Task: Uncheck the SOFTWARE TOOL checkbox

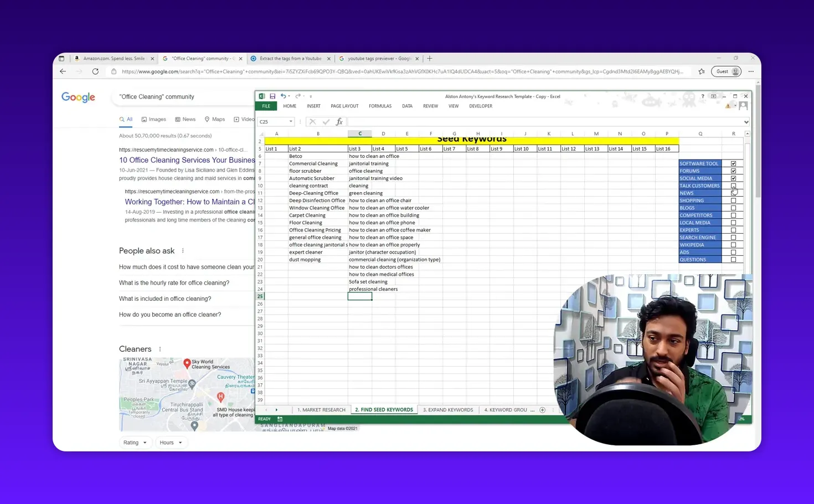Action: pyautogui.click(x=734, y=163)
